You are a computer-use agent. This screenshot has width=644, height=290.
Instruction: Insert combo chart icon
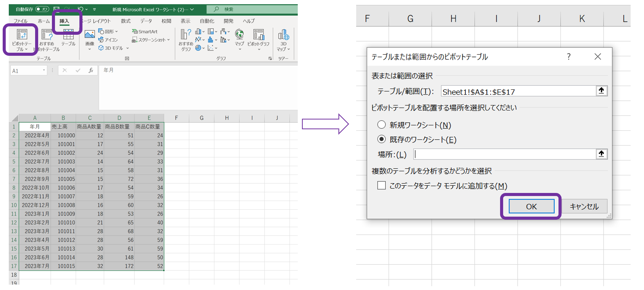(223, 40)
